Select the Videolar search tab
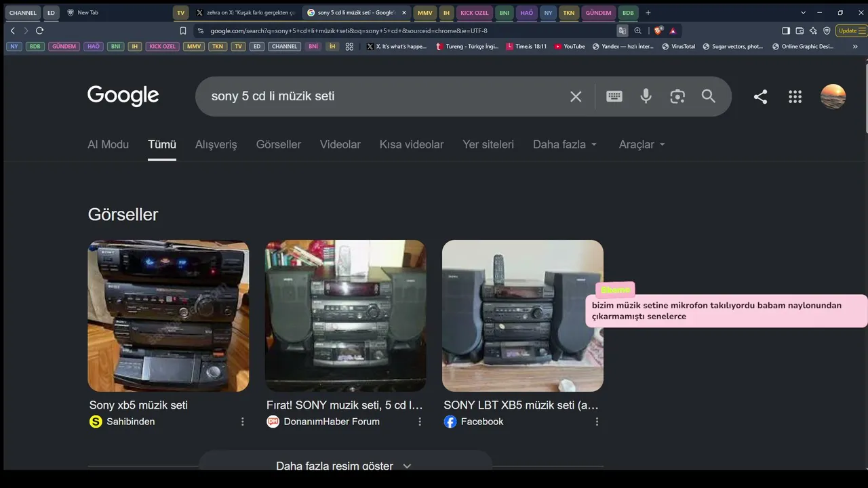Screen dimensions: 868x488 point(340,144)
